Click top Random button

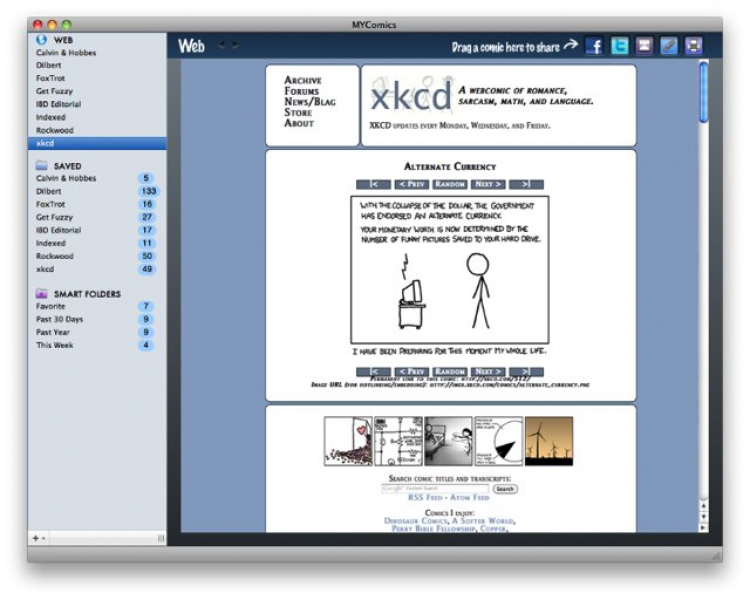(x=450, y=184)
